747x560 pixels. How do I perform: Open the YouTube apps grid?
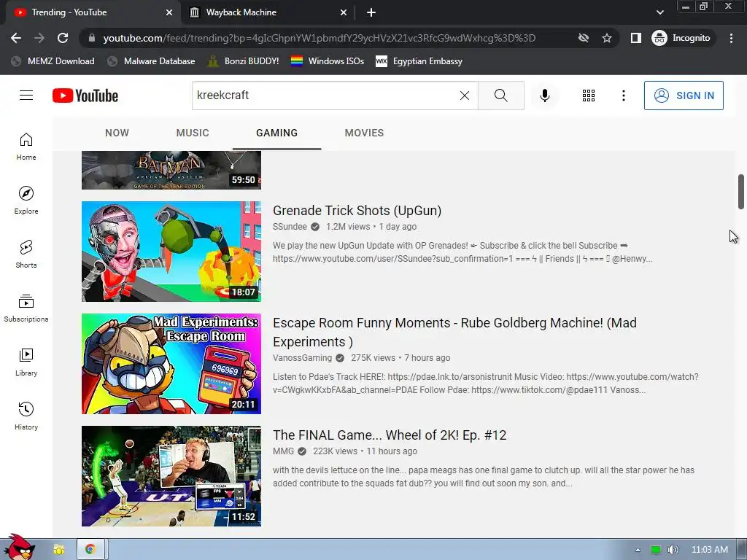tap(589, 96)
